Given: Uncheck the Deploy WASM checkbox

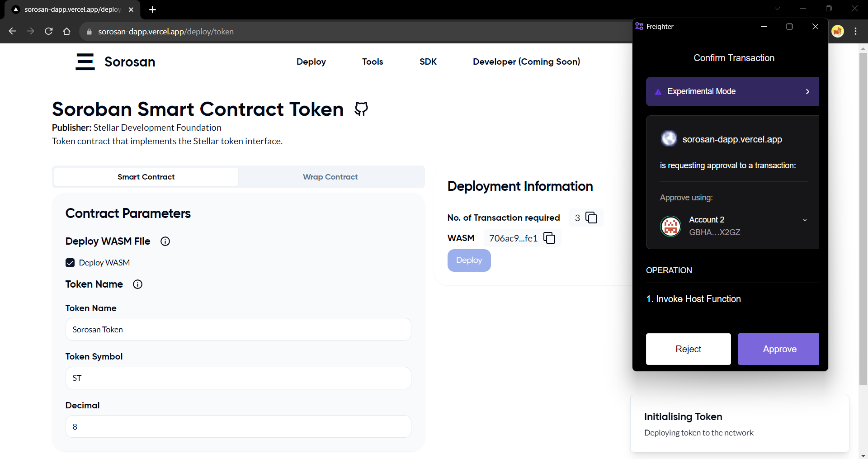Looking at the screenshot, I should (x=70, y=263).
